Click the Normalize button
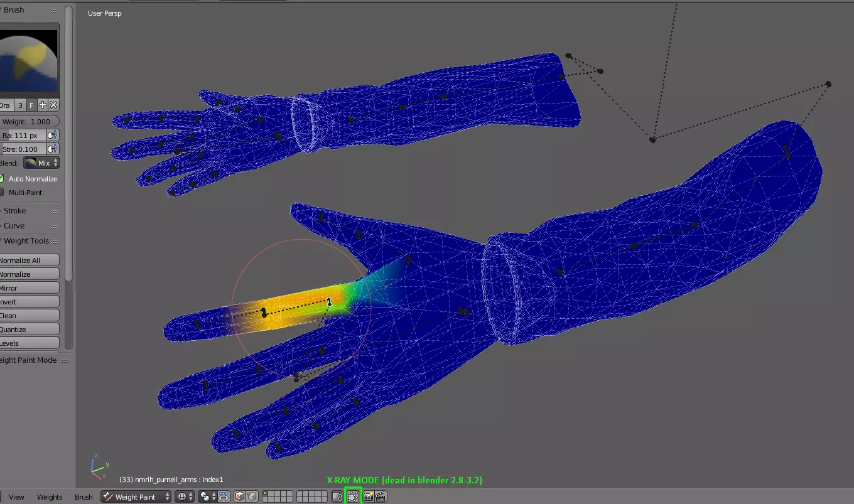Screen dimensions: 854x504 (x=30, y=274)
